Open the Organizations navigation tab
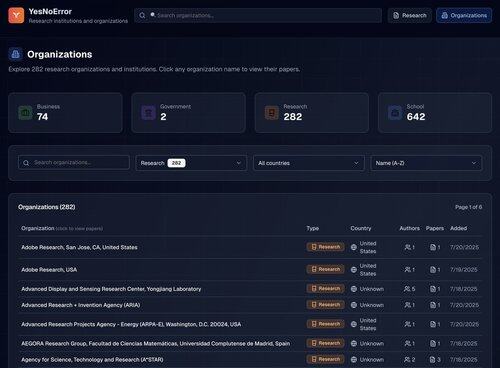 pyautogui.click(x=464, y=15)
